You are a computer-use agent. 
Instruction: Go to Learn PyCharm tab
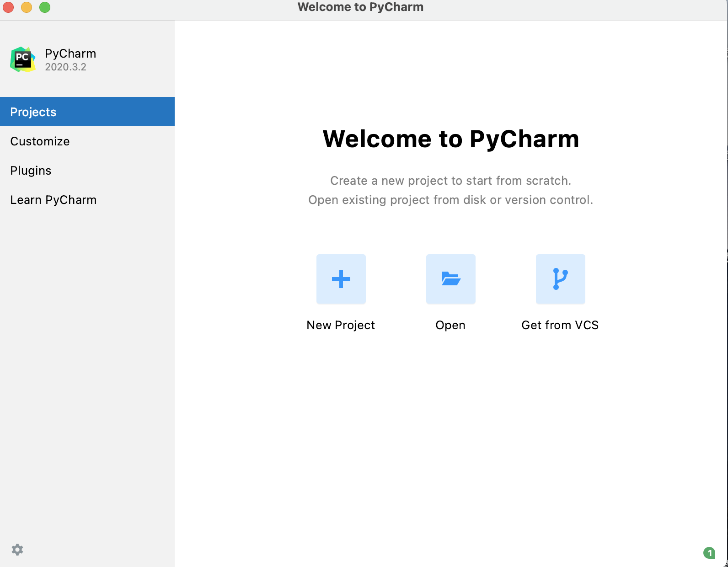point(87,199)
